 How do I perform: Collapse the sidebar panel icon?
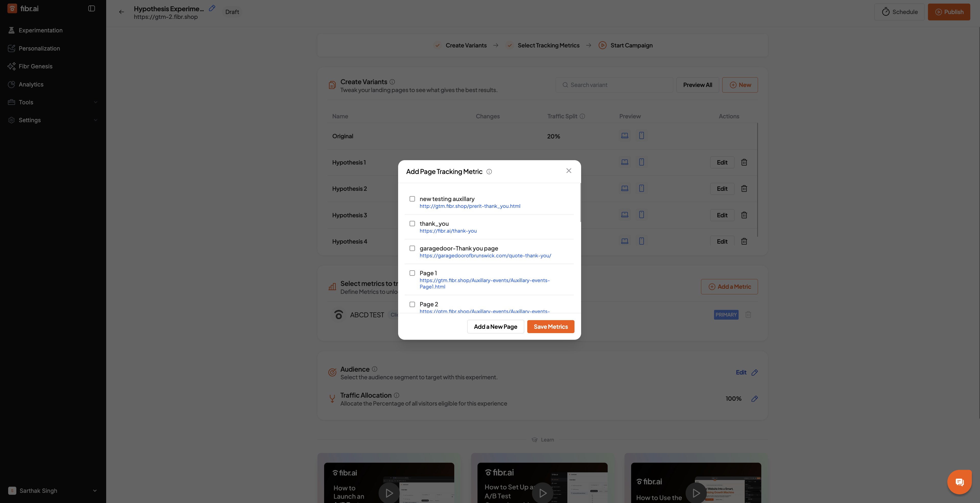tap(91, 8)
